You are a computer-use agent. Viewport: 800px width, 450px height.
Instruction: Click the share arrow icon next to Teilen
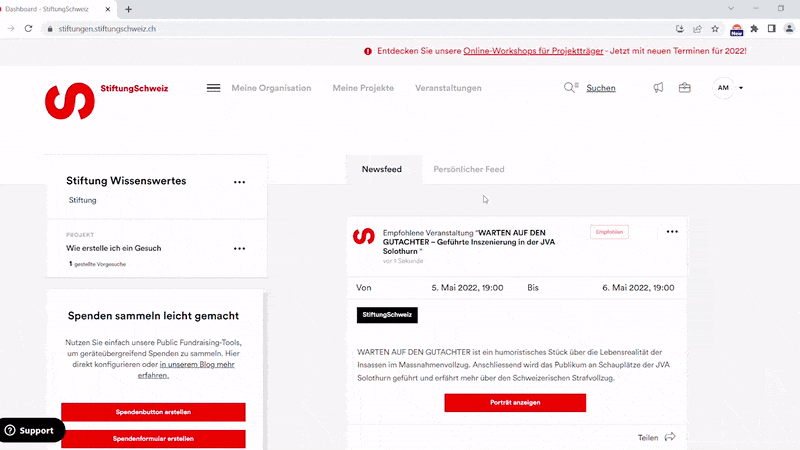[670, 437]
